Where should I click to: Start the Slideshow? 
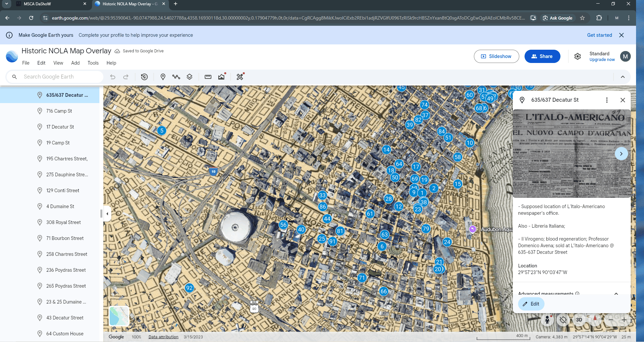click(x=496, y=56)
